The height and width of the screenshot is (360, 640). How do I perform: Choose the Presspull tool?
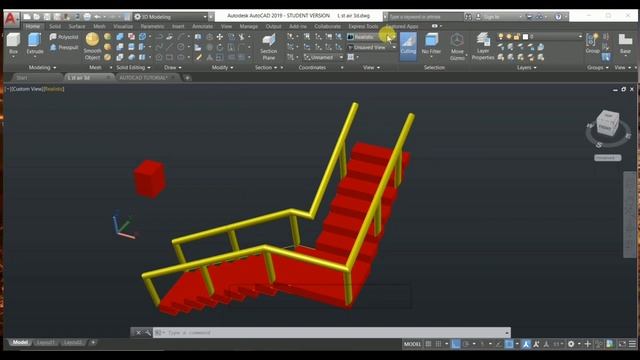pos(64,48)
